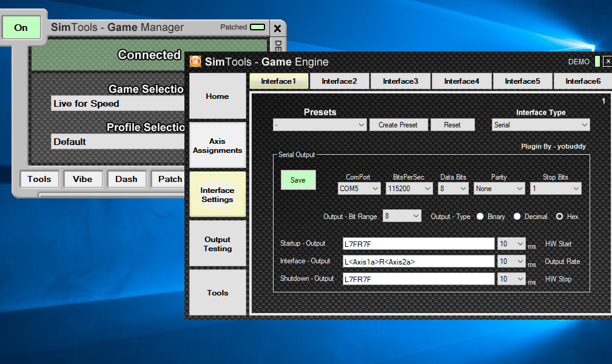Switch to the Interface3 tab

(400, 81)
